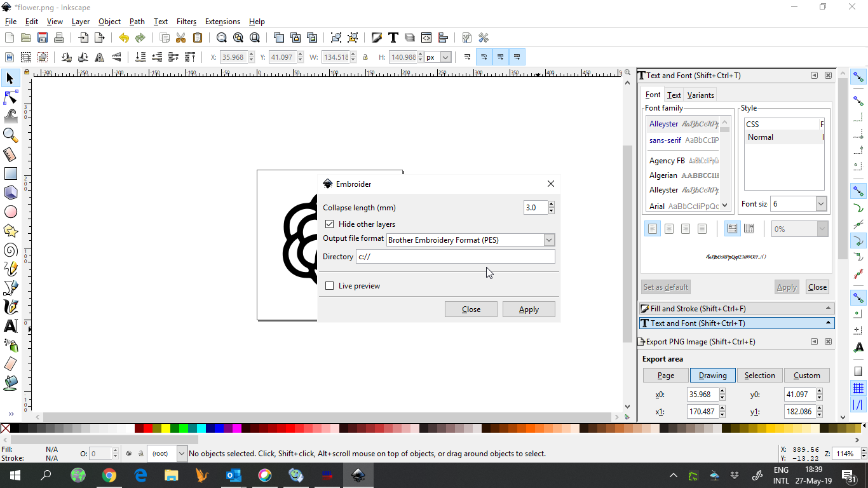Increase the Collapse length value
Image resolution: width=868 pixels, height=488 pixels.
coord(551,205)
